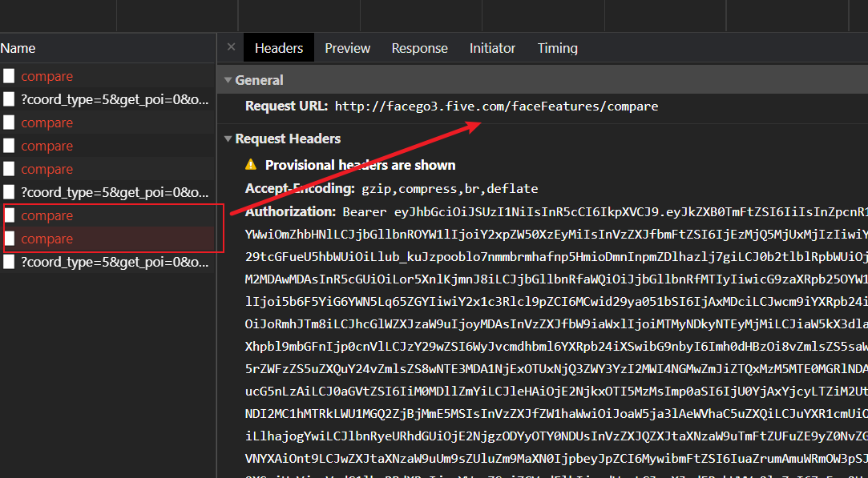Select the fifth compare request in list

click(46, 215)
